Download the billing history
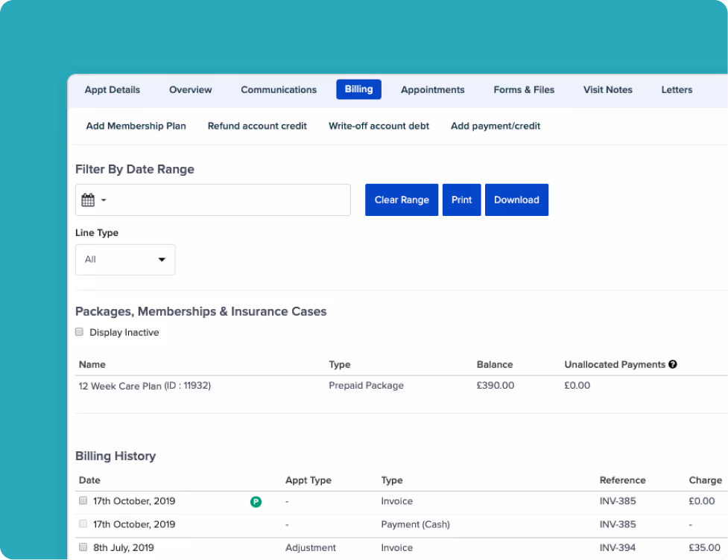The image size is (728, 560). pos(516,200)
